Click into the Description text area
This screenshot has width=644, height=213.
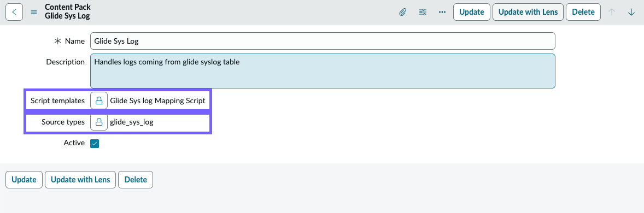coord(323,71)
